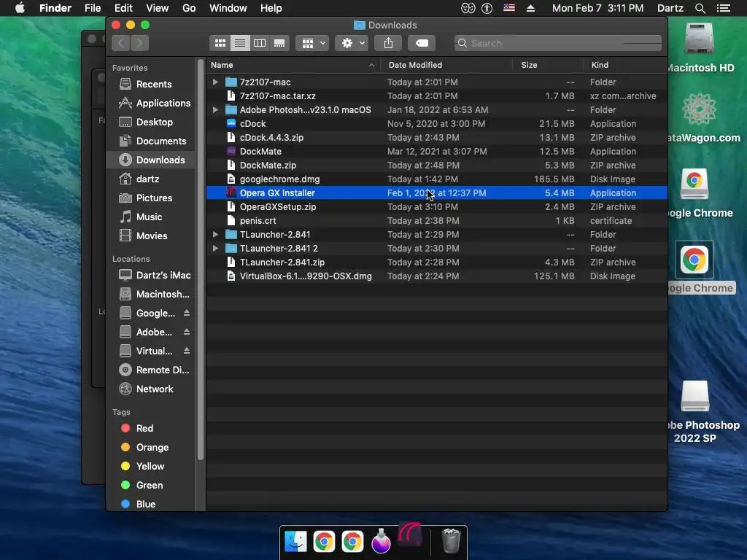Viewport: 747px width, 560px height.
Task: Go back with the toolbar back arrow
Action: (121, 43)
